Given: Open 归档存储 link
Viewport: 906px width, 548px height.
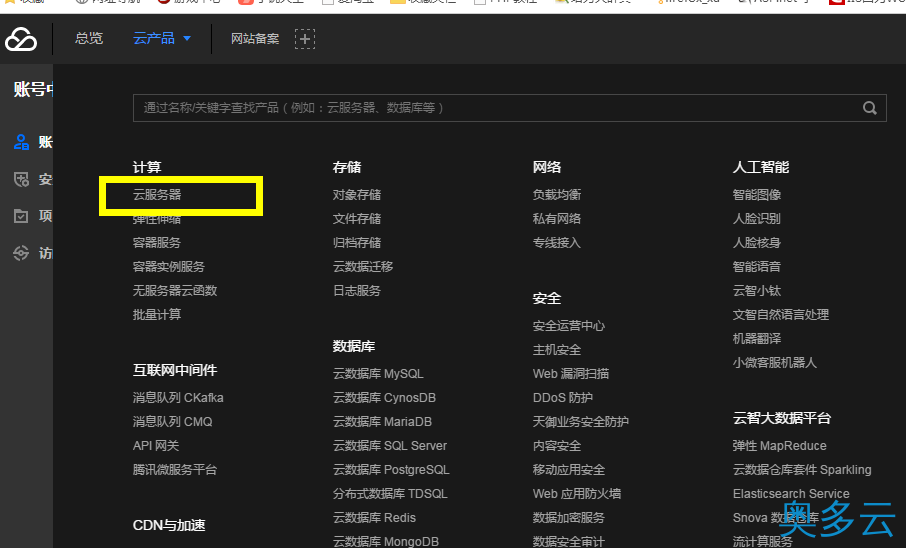Looking at the screenshot, I should (357, 243).
